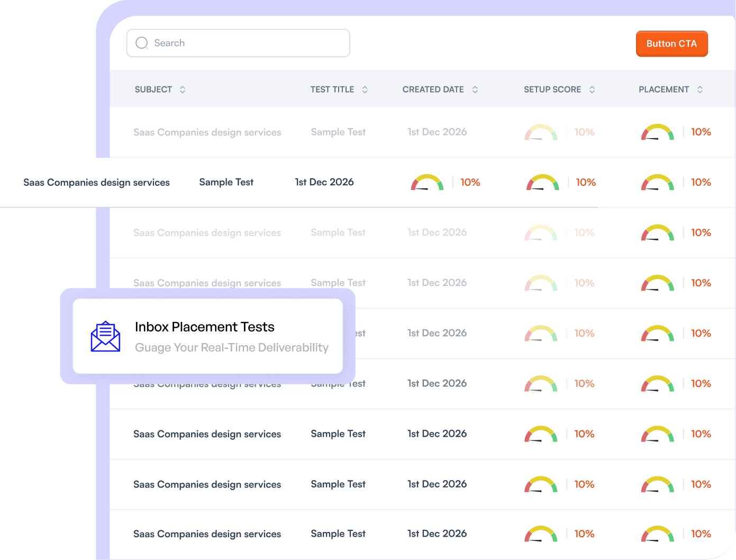736x560 pixels.
Task: Select the PLACEMENT column header label
Action: [664, 89]
